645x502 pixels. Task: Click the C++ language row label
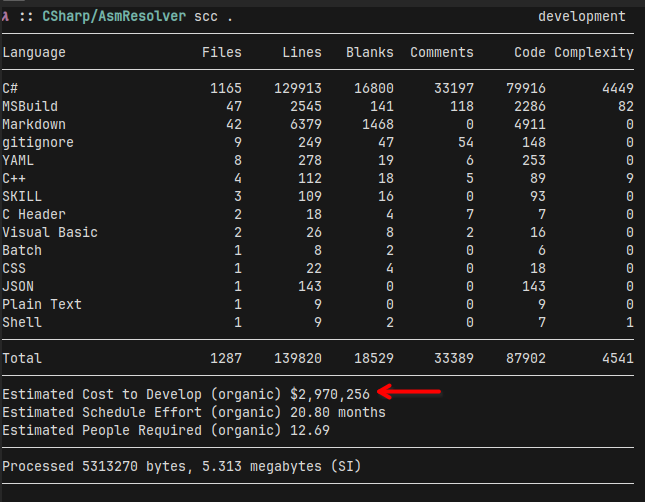point(14,179)
